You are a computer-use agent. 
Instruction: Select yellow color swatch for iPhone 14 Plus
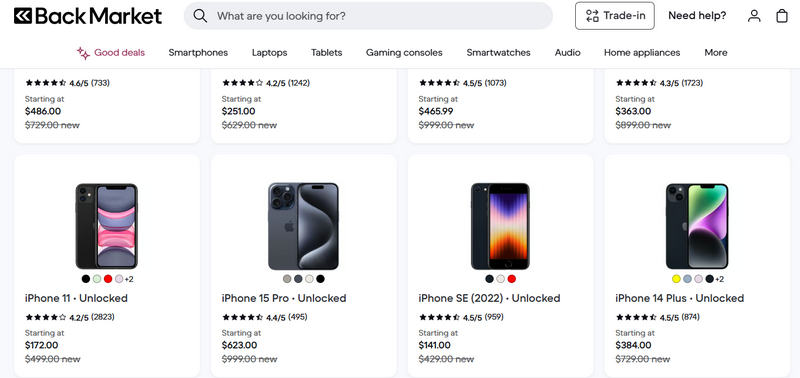[x=676, y=279]
